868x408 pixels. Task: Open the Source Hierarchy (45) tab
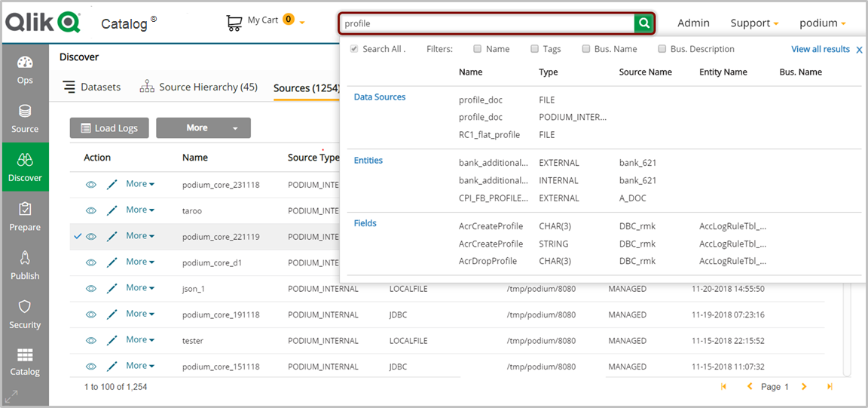click(199, 87)
